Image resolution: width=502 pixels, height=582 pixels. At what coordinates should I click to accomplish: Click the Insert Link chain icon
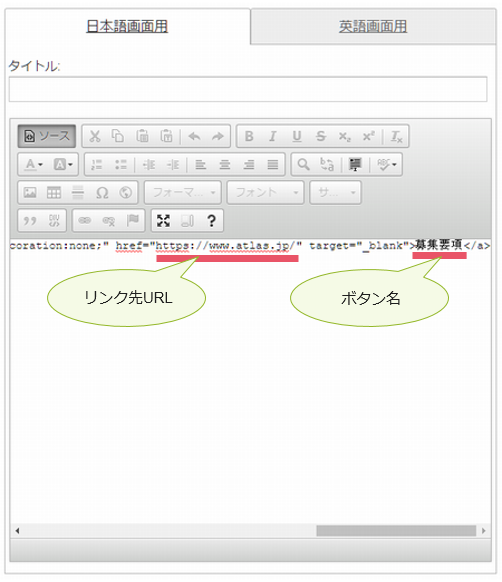pos(85,221)
